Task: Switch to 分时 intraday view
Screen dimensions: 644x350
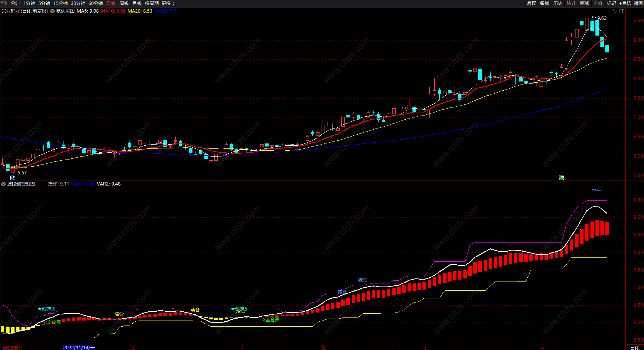Action: pyautogui.click(x=15, y=3)
